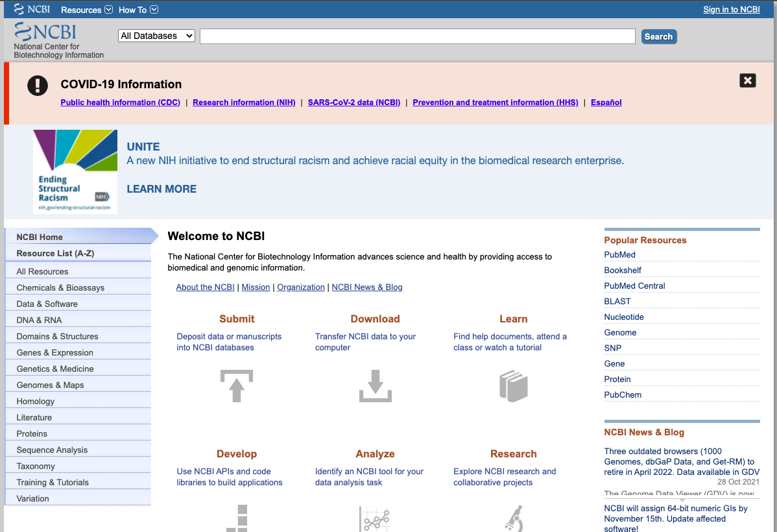
Task: Open PubMed in Popular Resources
Action: pos(619,255)
